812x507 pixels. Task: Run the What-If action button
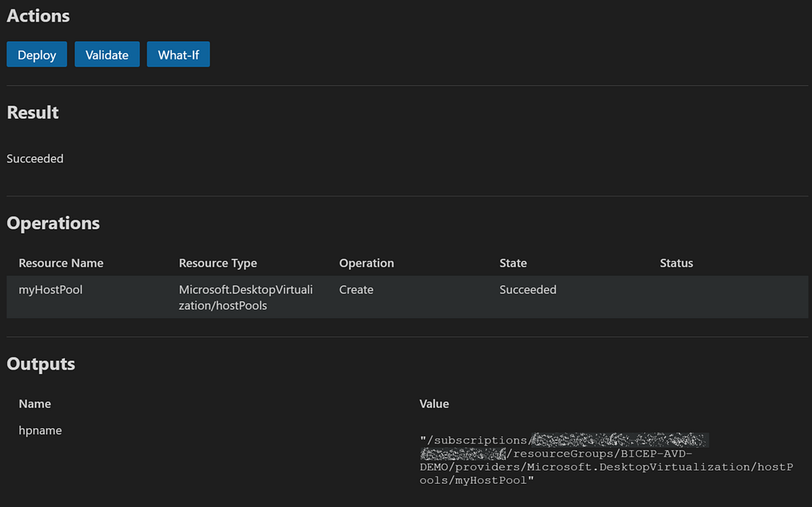pos(178,55)
